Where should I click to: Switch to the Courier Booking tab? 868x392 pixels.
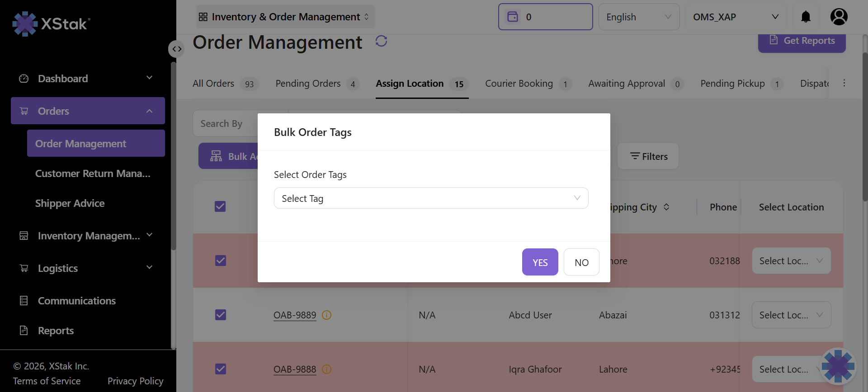click(519, 84)
